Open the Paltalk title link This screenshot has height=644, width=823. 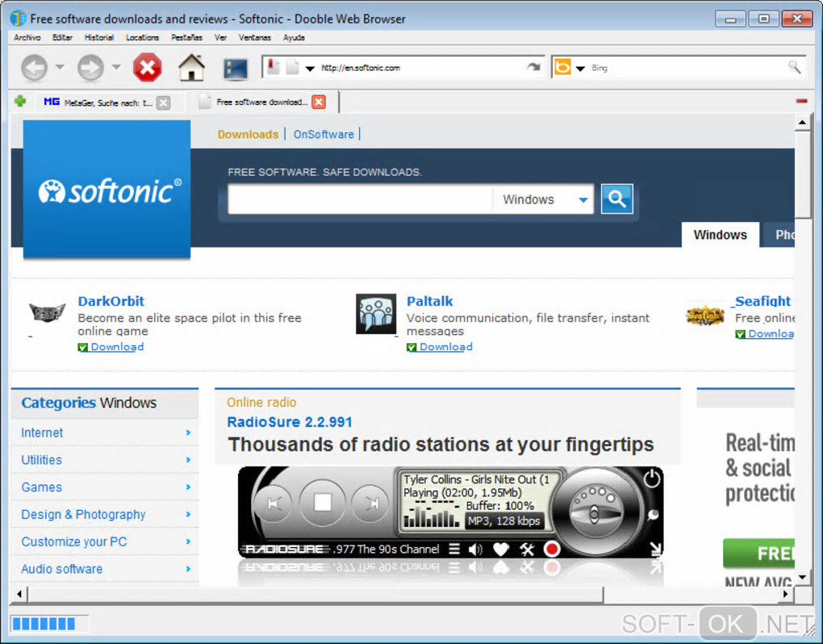click(429, 301)
